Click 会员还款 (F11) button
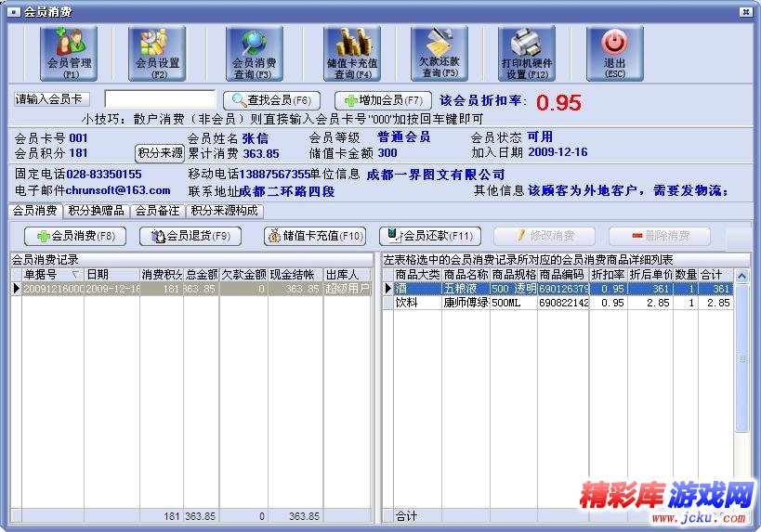761x532 pixels. (430, 236)
